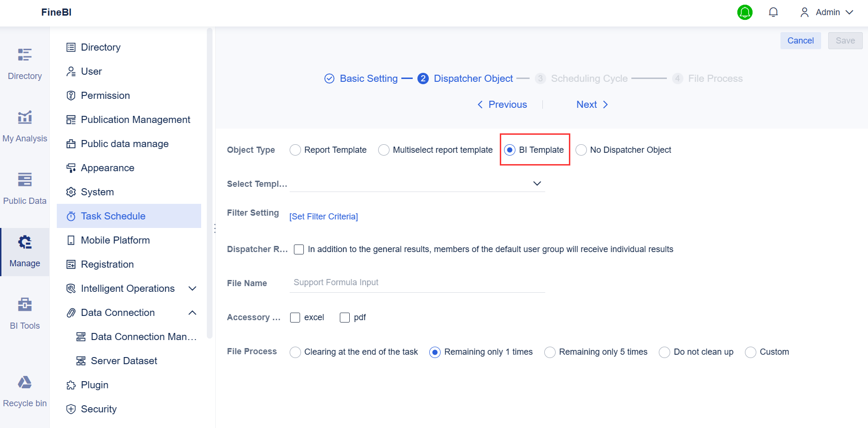Click the Cancel button

800,41
